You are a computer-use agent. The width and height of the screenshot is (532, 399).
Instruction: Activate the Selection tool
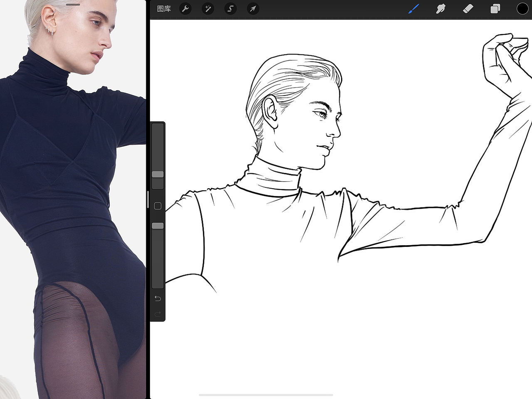[x=230, y=9]
